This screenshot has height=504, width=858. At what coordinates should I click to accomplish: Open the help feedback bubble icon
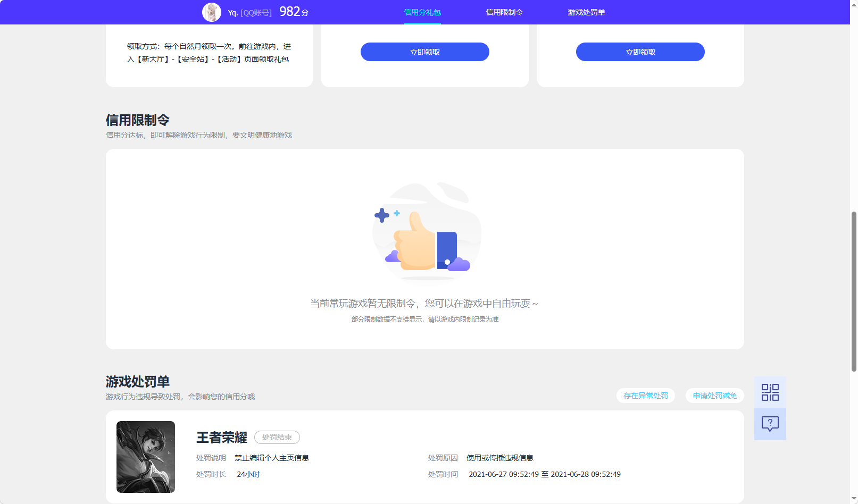coord(770,424)
